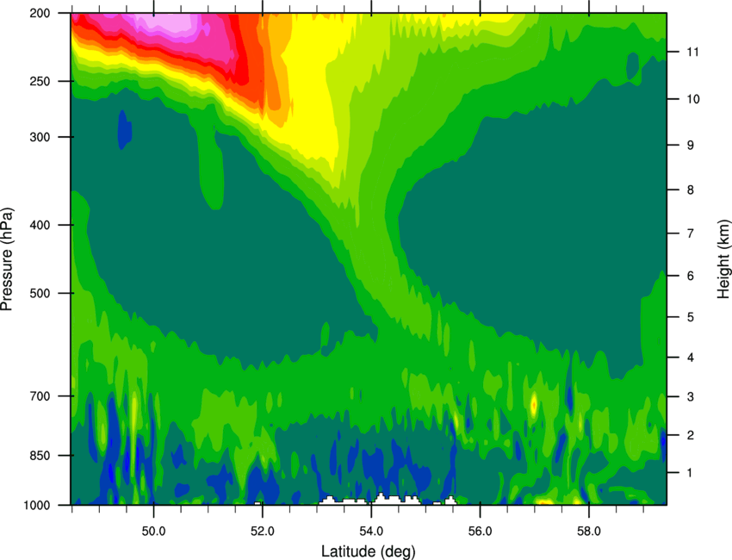Click the 6 km height tick label
Viewport: 732px width, 560px height.
click(x=691, y=276)
